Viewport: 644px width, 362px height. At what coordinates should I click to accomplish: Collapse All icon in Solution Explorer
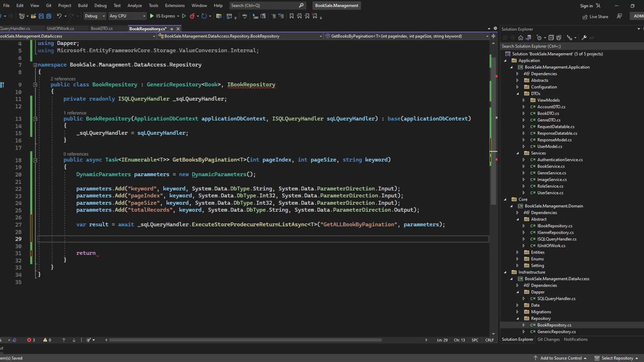click(551, 38)
